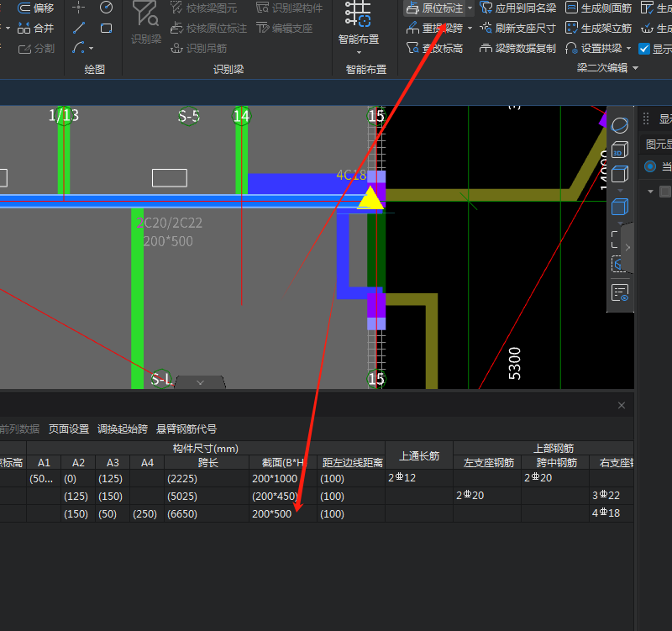Expand side toolbar with right chevron
672x631 pixels.
tap(627, 247)
